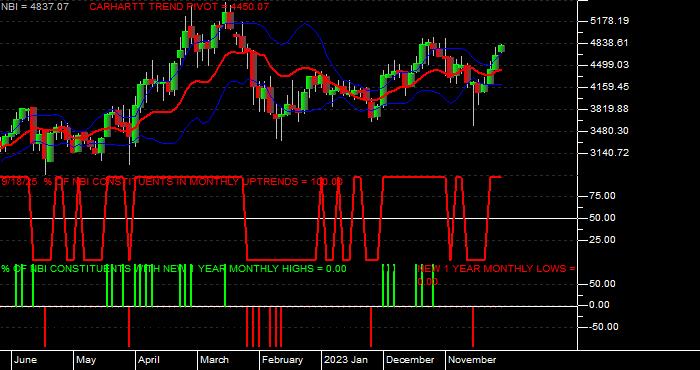Click the 4838.61 price axis value

pyautogui.click(x=609, y=43)
